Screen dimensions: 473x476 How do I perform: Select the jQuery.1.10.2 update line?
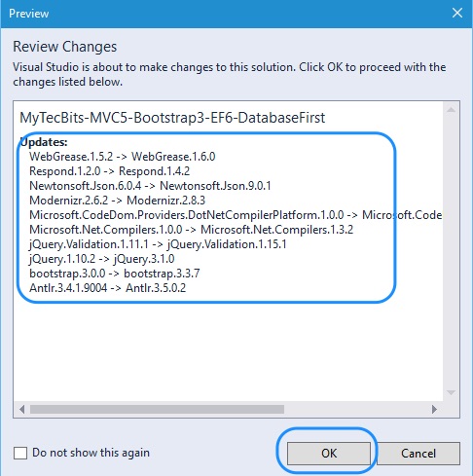(102, 259)
